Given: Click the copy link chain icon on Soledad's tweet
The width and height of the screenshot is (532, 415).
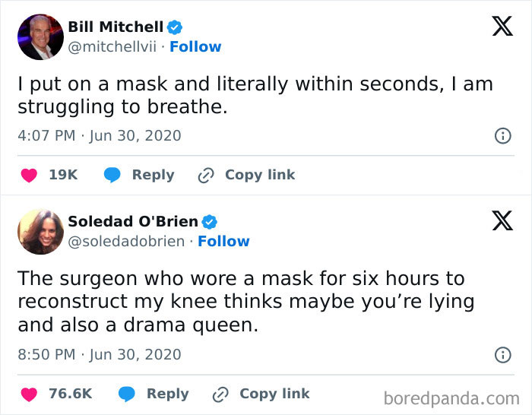Looking at the screenshot, I should 220,394.
